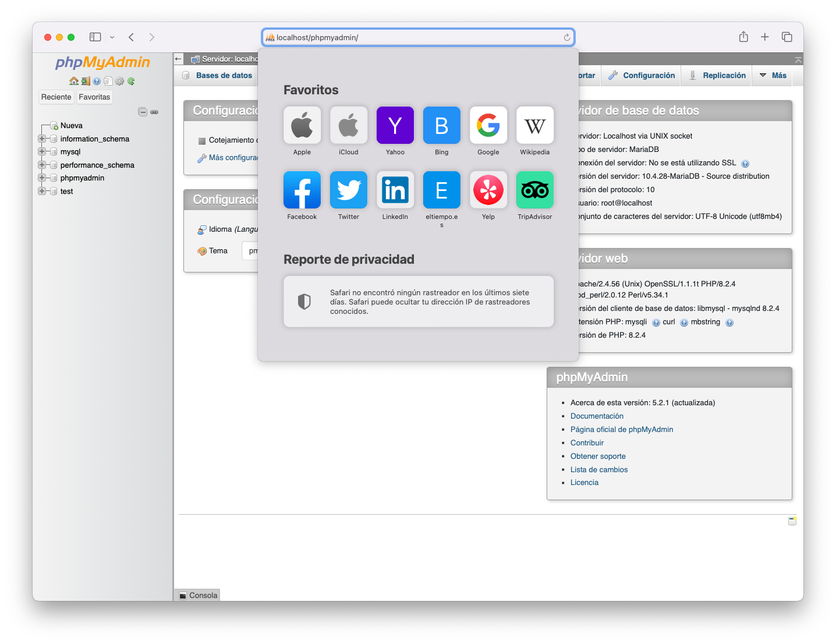Screen dimensions: 836x644
Task: Open navigation panel settings gear icon
Action: pyautogui.click(x=119, y=82)
